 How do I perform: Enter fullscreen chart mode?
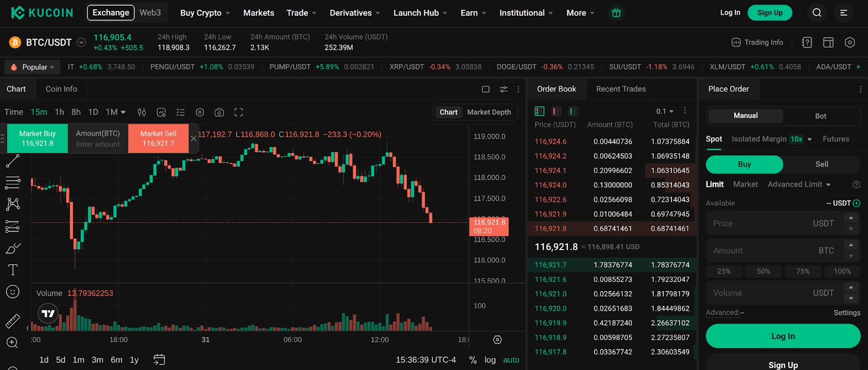click(x=239, y=112)
